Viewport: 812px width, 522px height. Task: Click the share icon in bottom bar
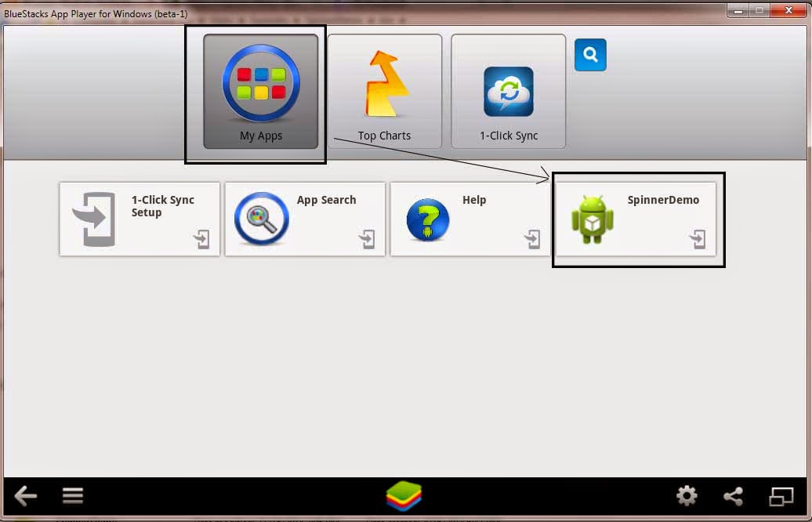tap(734, 496)
